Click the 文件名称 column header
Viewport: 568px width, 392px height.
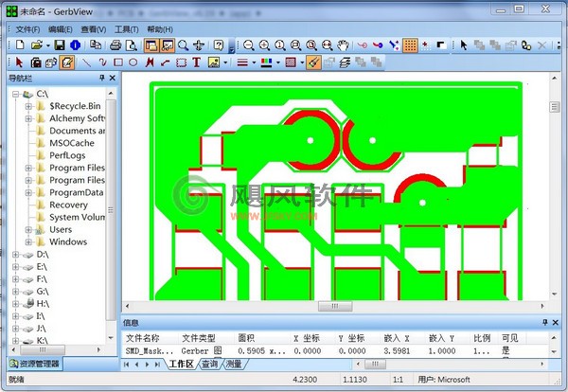(142, 338)
